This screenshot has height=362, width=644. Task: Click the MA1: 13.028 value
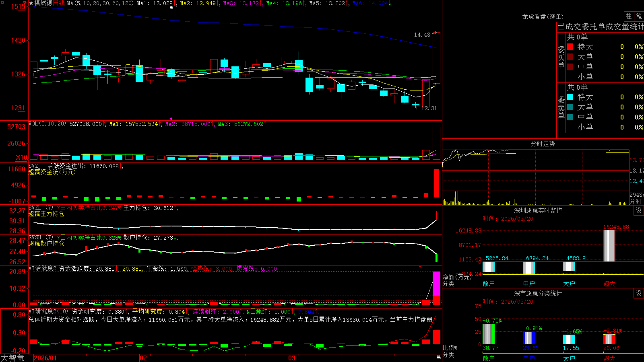coord(155,3)
